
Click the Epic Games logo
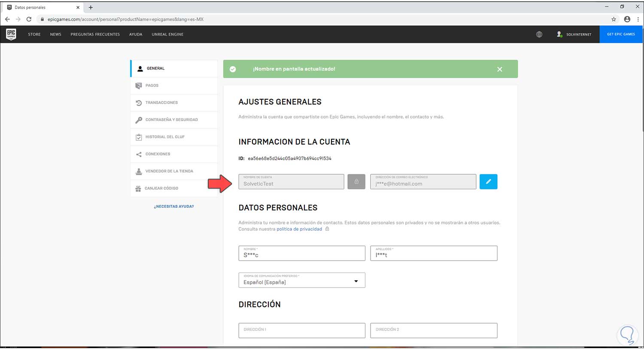(x=11, y=34)
